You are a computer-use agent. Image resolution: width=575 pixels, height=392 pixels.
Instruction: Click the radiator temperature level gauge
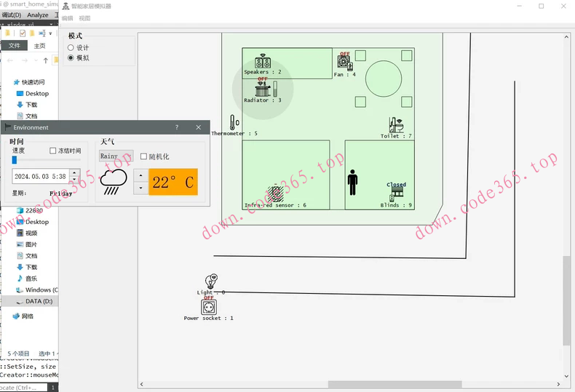(x=275, y=89)
